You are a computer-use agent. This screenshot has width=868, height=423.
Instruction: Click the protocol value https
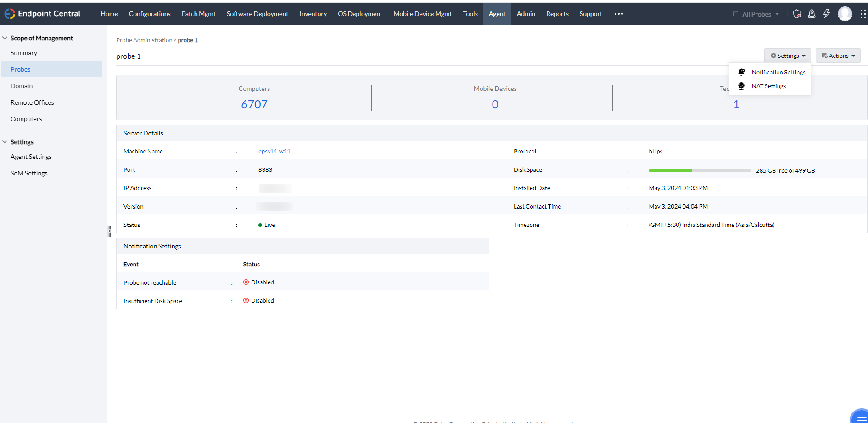(x=655, y=151)
